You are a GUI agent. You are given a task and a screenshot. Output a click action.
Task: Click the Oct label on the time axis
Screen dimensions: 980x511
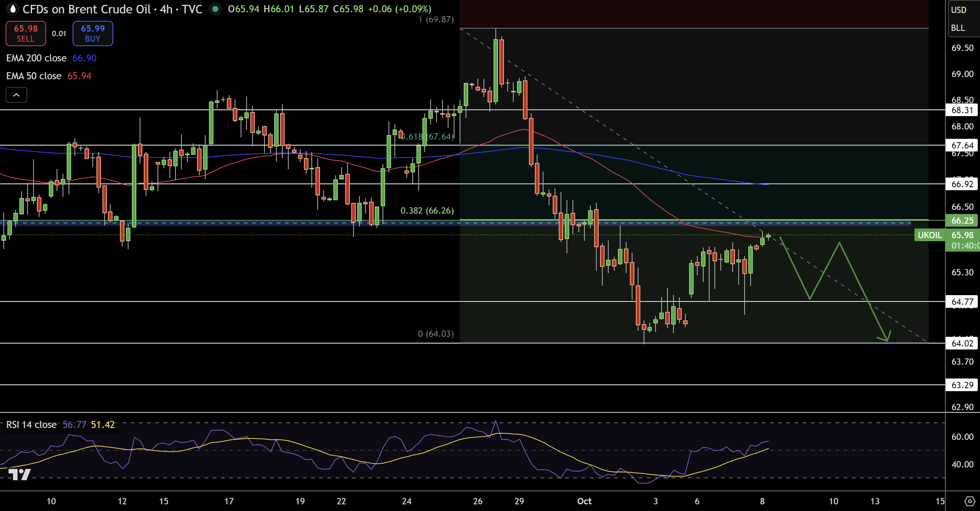coord(584,501)
